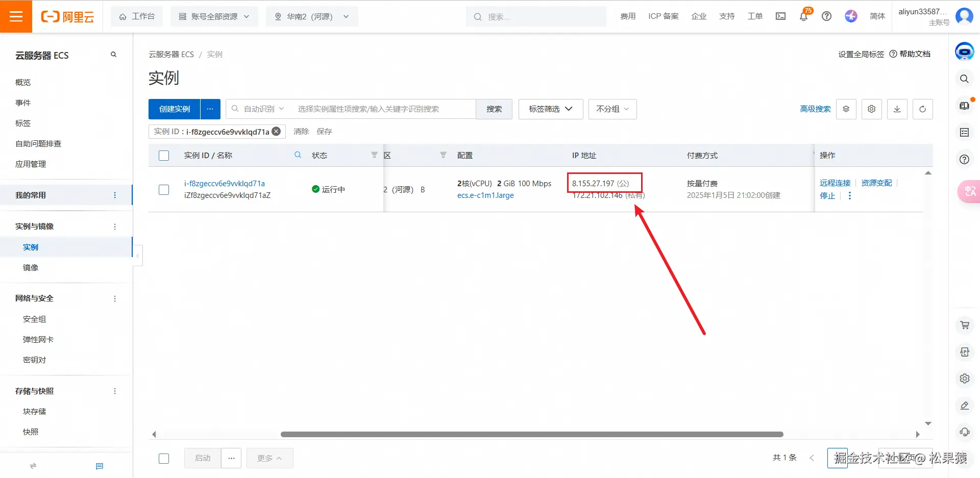This screenshot has height=478, width=980.
Task: Open the user account avatar
Action: (x=964, y=16)
